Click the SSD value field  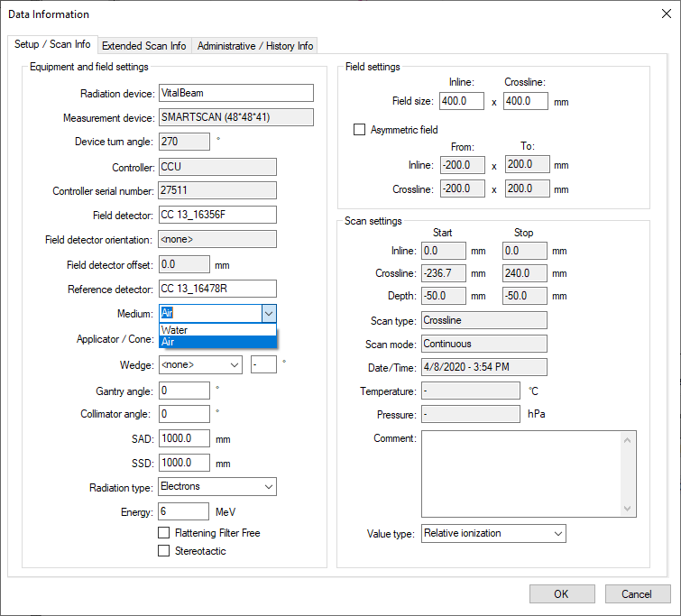click(x=184, y=463)
